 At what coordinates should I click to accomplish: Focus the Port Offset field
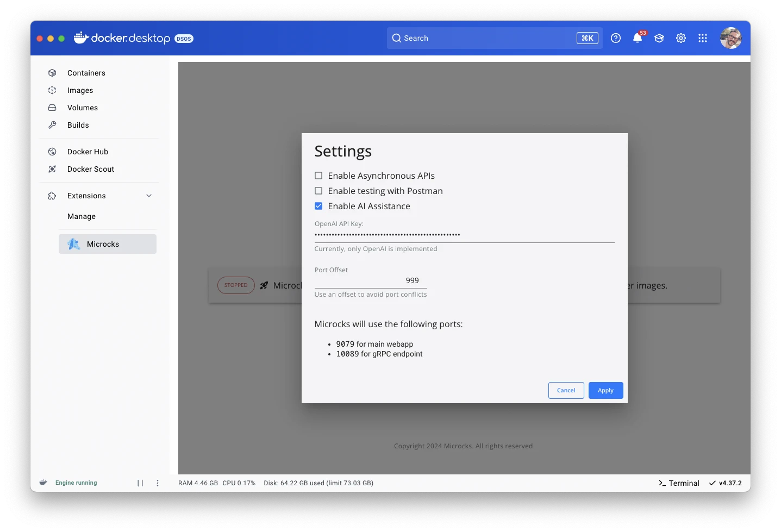click(371, 280)
